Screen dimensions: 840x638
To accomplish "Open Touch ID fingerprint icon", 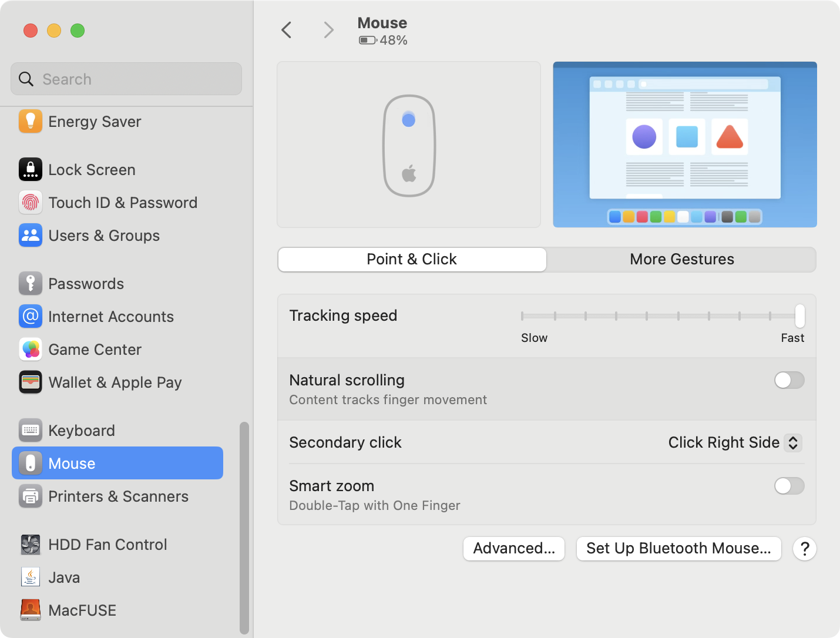I will point(31,203).
